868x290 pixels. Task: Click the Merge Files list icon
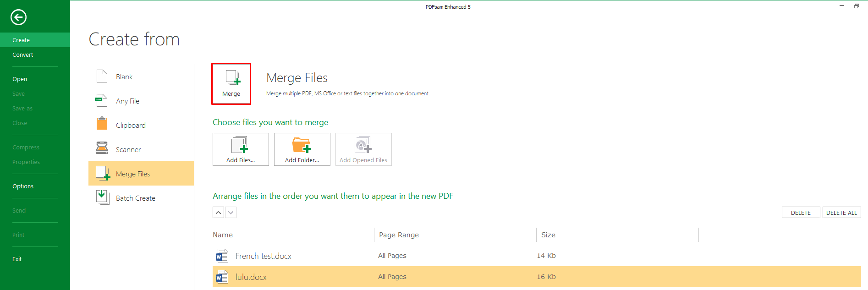(x=103, y=173)
